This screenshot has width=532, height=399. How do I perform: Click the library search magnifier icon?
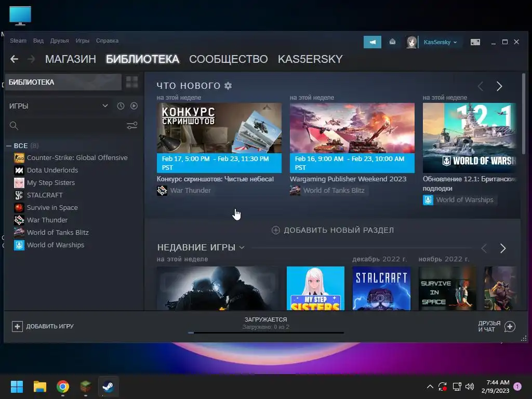pos(14,126)
